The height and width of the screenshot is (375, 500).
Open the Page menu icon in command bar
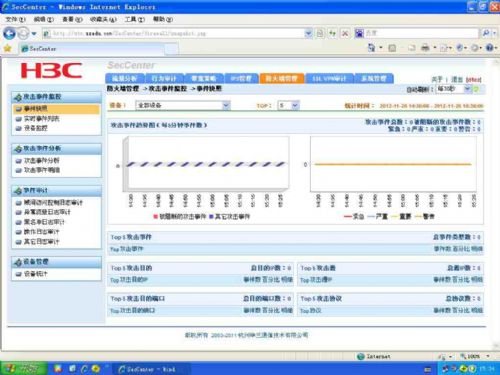(x=443, y=48)
